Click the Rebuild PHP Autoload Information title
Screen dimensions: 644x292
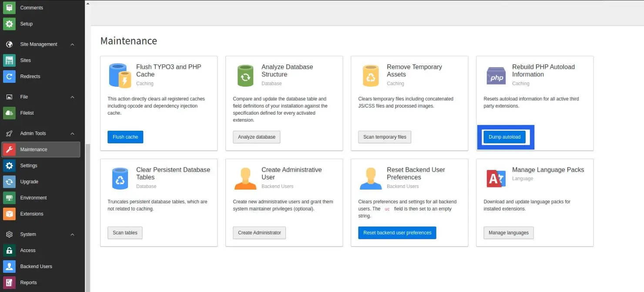(x=543, y=71)
